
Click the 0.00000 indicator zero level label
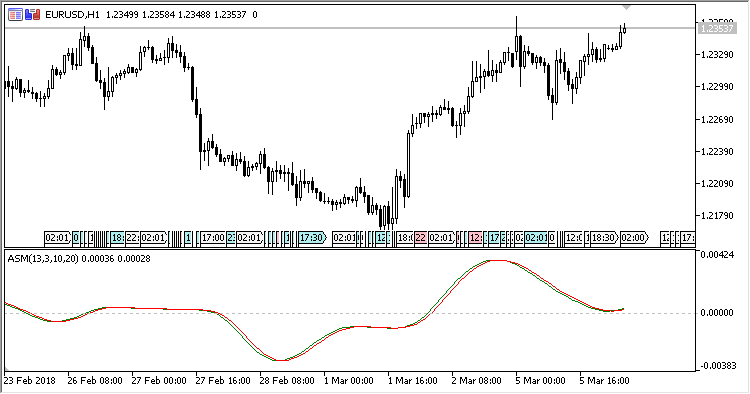click(x=717, y=313)
